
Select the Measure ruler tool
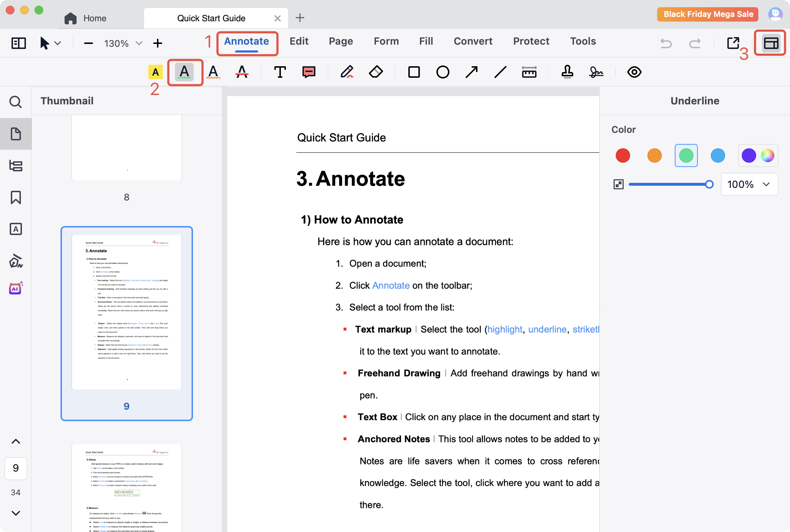[529, 72]
